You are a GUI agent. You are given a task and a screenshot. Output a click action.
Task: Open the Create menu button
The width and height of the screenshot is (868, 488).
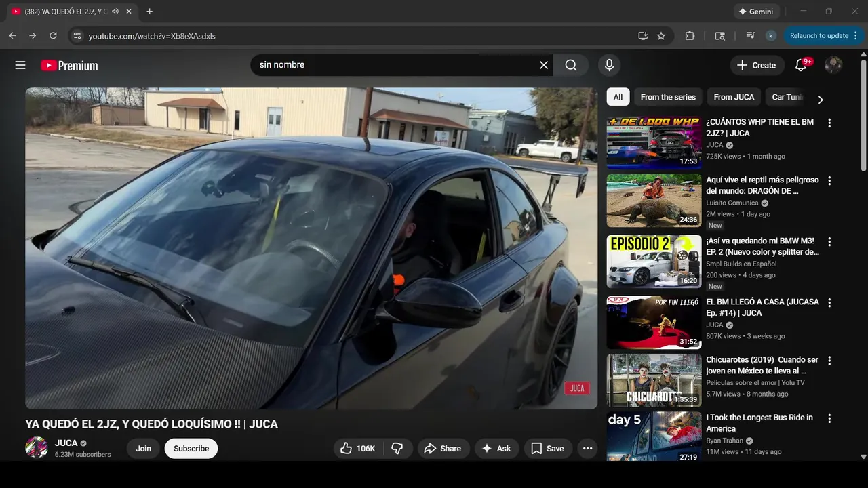(757, 65)
